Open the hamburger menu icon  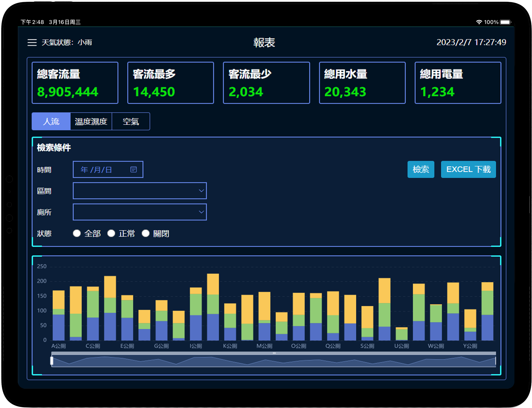pyautogui.click(x=32, y=42)
